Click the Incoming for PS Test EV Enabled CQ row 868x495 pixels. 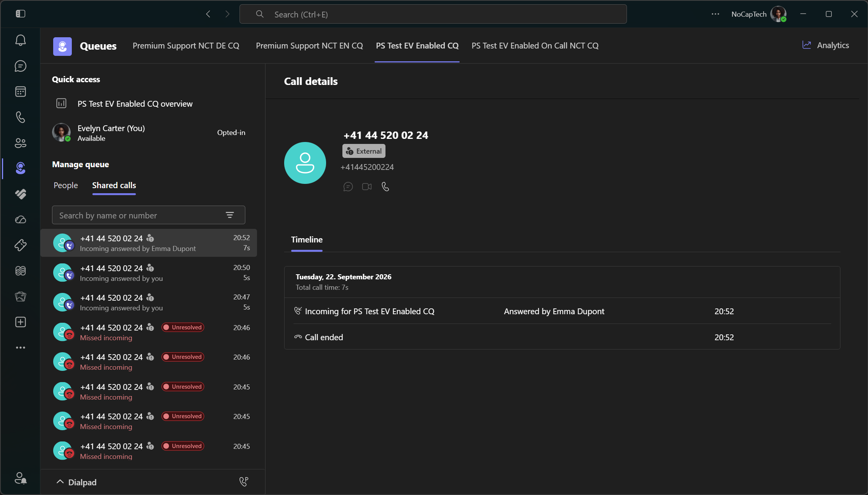tap(562, 312)
